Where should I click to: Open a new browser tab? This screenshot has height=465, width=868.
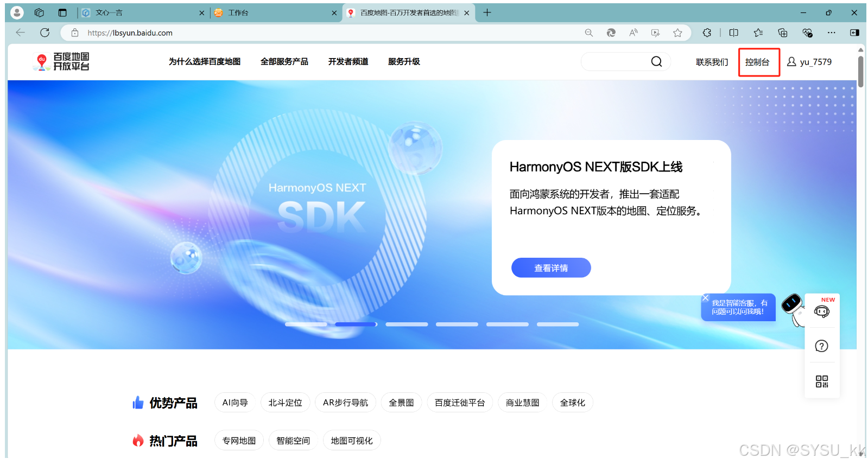pyautogui.click(x=487, y=12)
